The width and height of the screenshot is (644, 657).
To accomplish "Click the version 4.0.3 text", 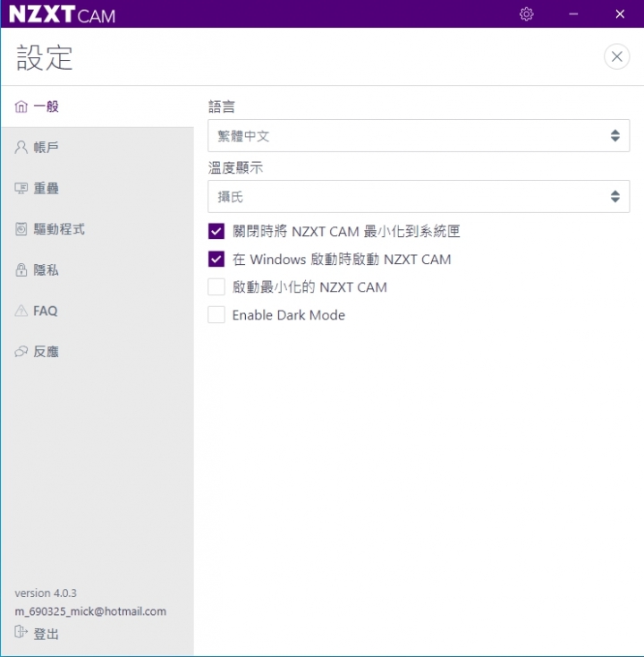I will (x=46, y=593).
